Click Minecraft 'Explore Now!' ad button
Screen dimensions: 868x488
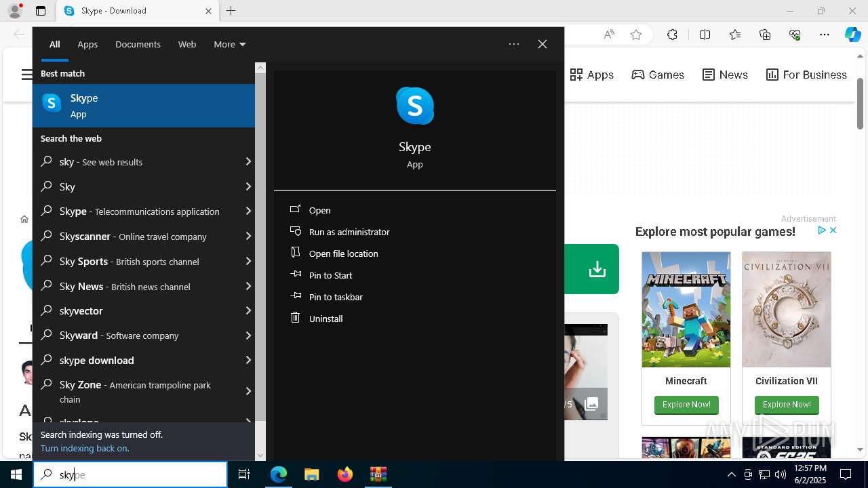tap(686, 405)
